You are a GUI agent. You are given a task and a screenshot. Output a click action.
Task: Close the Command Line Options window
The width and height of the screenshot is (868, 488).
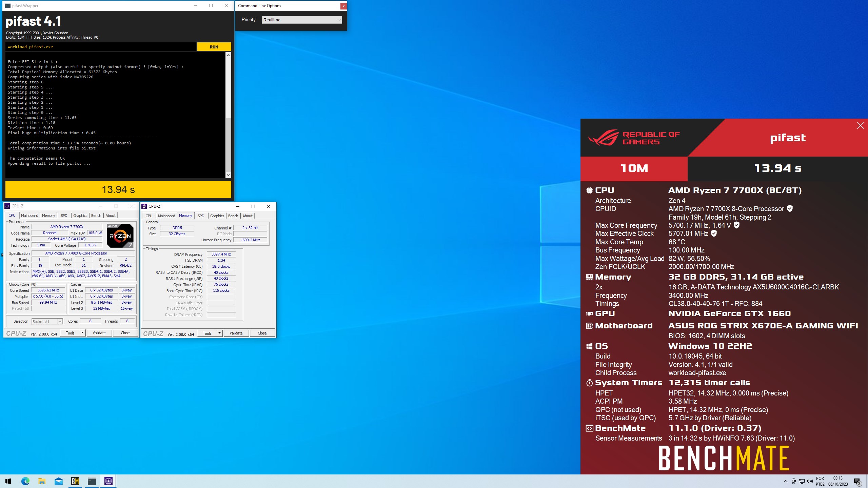tap(343, 6)
